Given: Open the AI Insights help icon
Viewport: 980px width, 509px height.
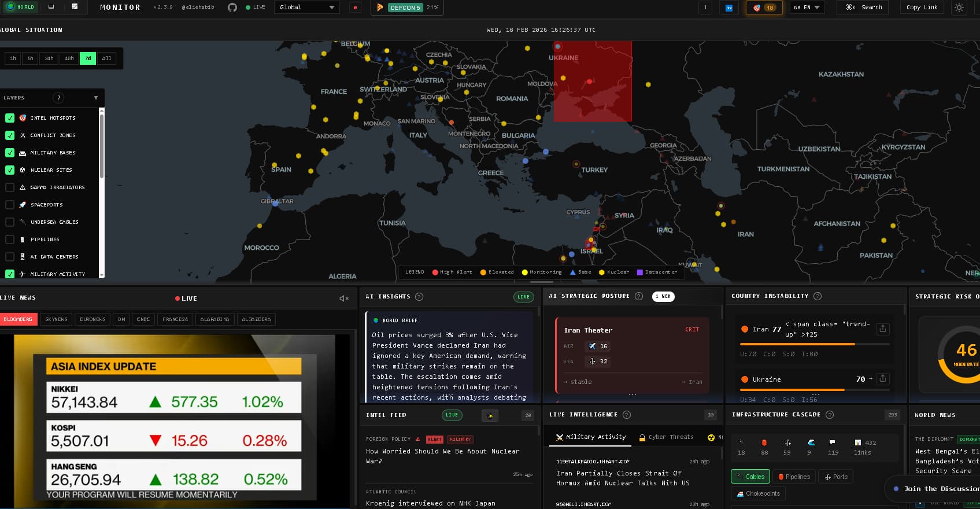Looking at the screenshot, I should click(419, 297).
